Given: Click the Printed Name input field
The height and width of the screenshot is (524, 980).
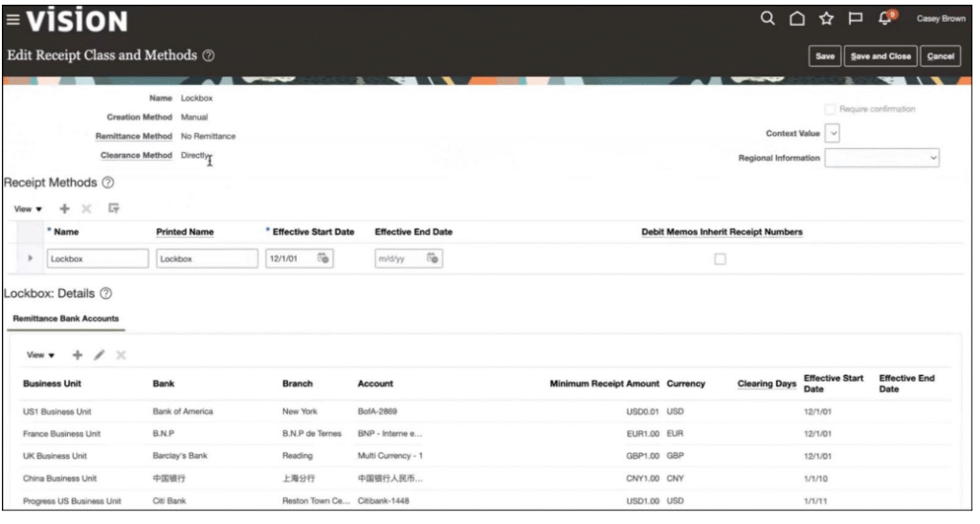Looking at the screenshot, I should (x=207, y=258).
